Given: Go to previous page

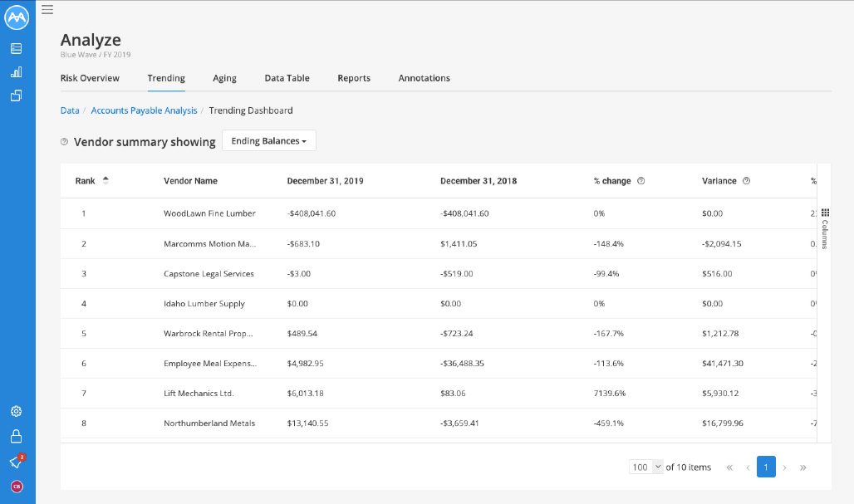Looking at the screenshot, I should [748, 467].
